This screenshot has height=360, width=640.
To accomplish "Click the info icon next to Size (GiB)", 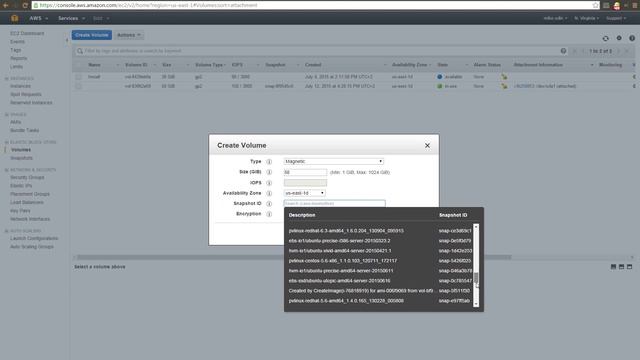I will [269, 172].
